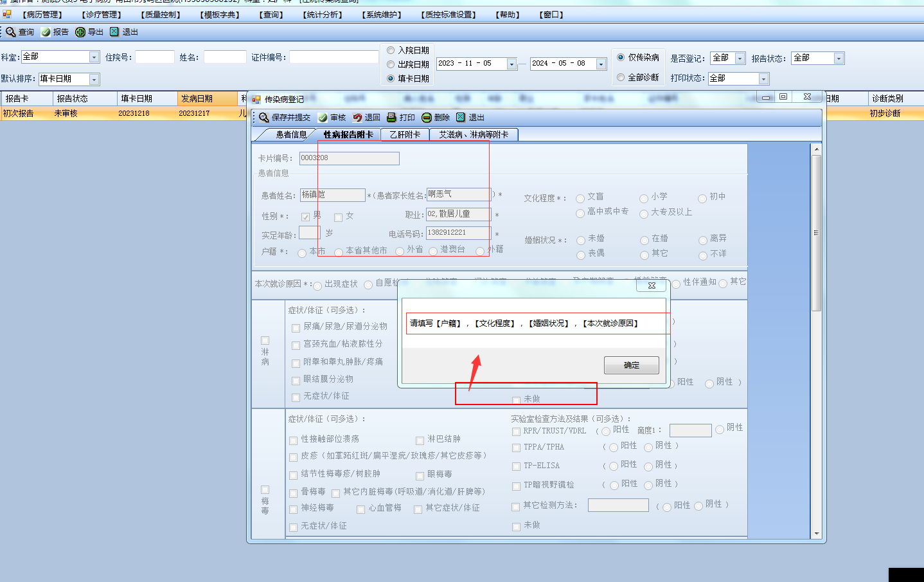Click the 证件编号 input field

(x=334, y=57)
